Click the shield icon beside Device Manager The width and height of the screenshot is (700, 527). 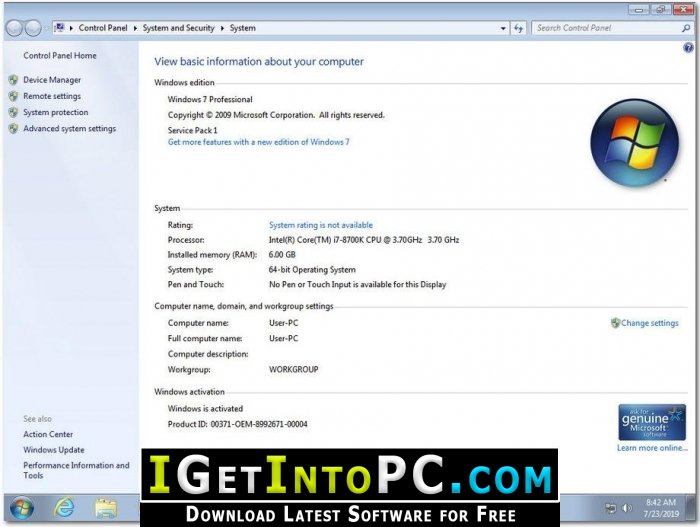click(14, 80)
